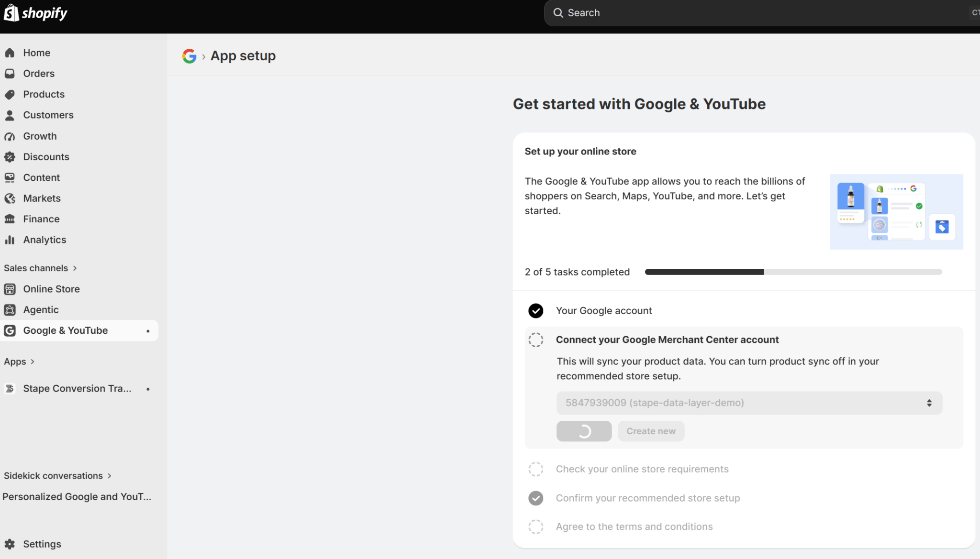The width and height of the screenshot is (980, 559).
Task: Open Personalized Google and YouTube conversation
Action: pos(77,497)
